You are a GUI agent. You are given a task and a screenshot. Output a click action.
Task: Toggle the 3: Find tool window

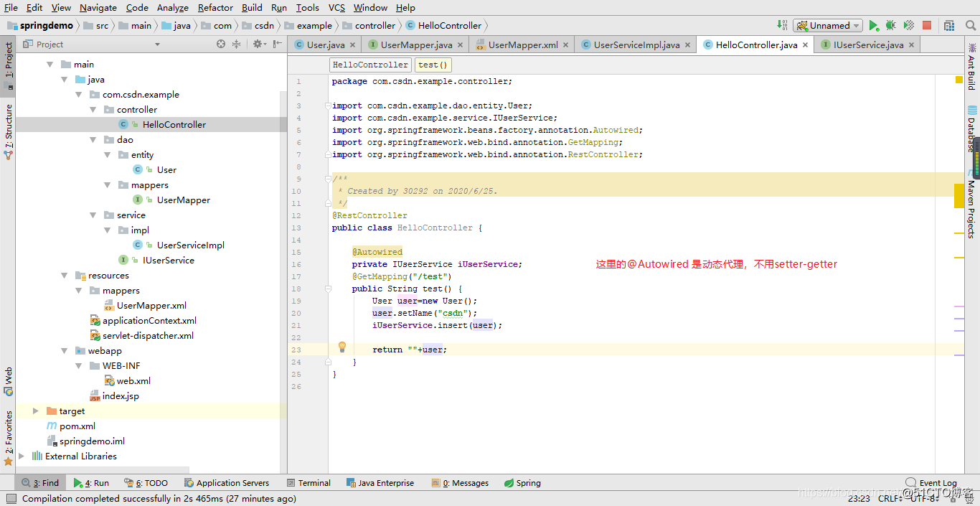tap(40, 483)
